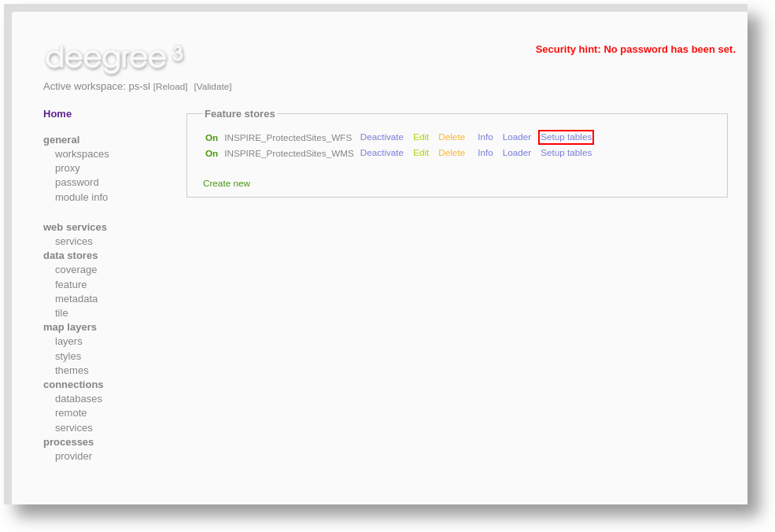The width and height of the screenshot is (775, 532).
Task: Open the coverage data stores page
Action: [x=76, y=269]
